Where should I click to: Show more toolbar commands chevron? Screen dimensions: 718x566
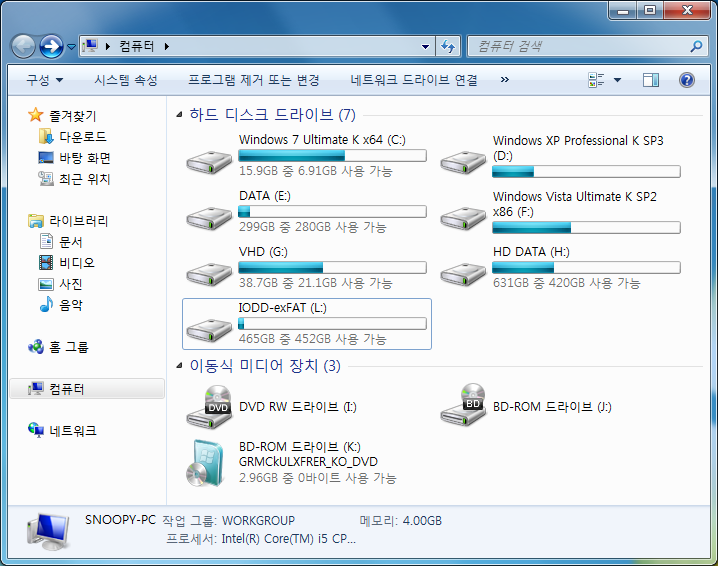pos(505,80)
